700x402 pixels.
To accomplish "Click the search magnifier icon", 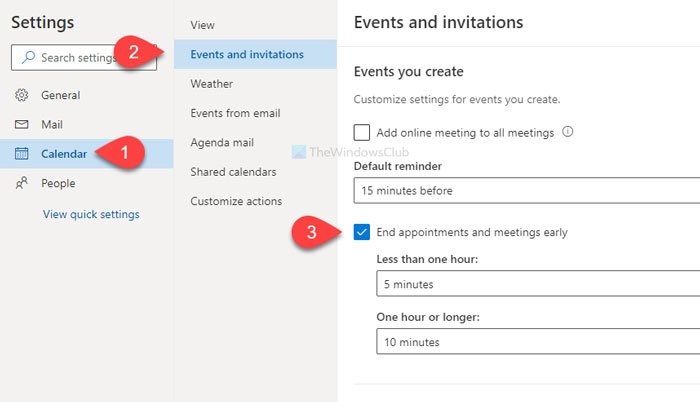I will (x=29, y=58).
